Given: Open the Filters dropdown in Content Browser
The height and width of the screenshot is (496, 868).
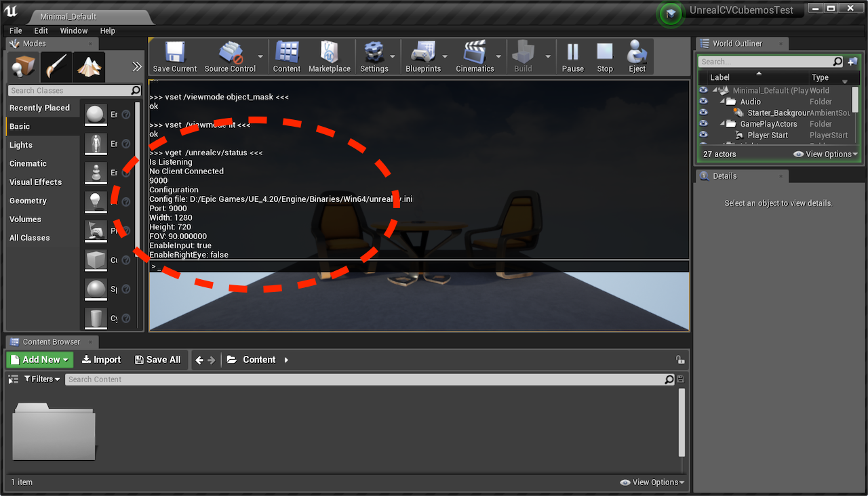Looking at the screenshot, I should 42,379.
